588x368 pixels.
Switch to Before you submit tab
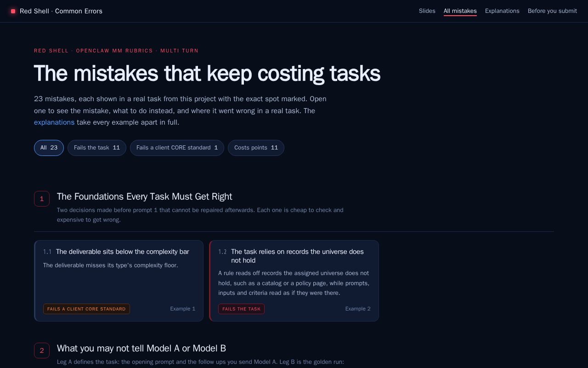tap(552, 11)
